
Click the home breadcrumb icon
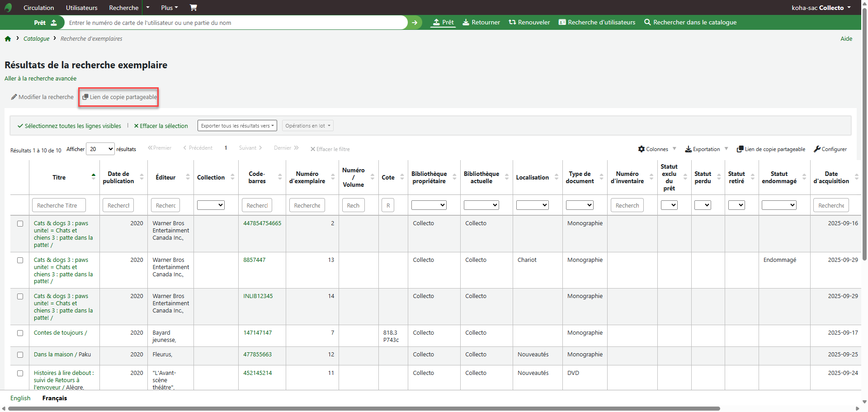tap(8, 39)
